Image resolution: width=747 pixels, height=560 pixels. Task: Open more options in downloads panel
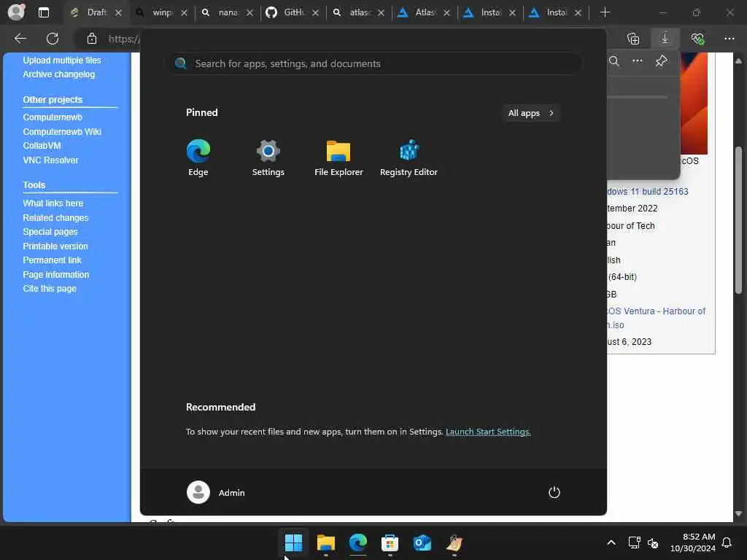pos(637,61)
